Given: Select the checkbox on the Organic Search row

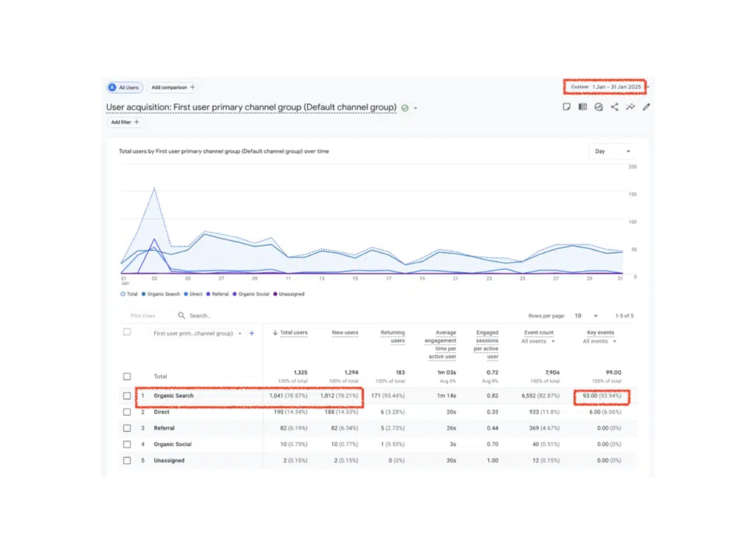Looking at the screenshot, I should pyautogui.click(x=127, y=395).
